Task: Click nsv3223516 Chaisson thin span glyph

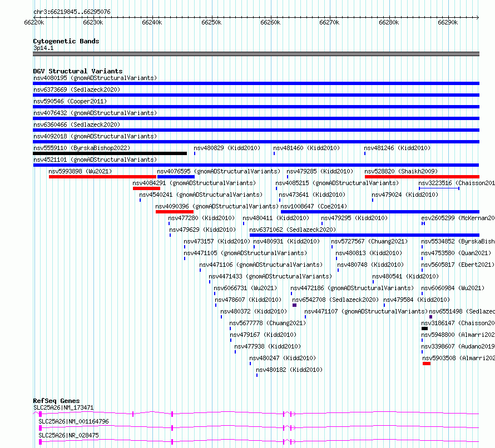Action: click(x=439, y=188)
